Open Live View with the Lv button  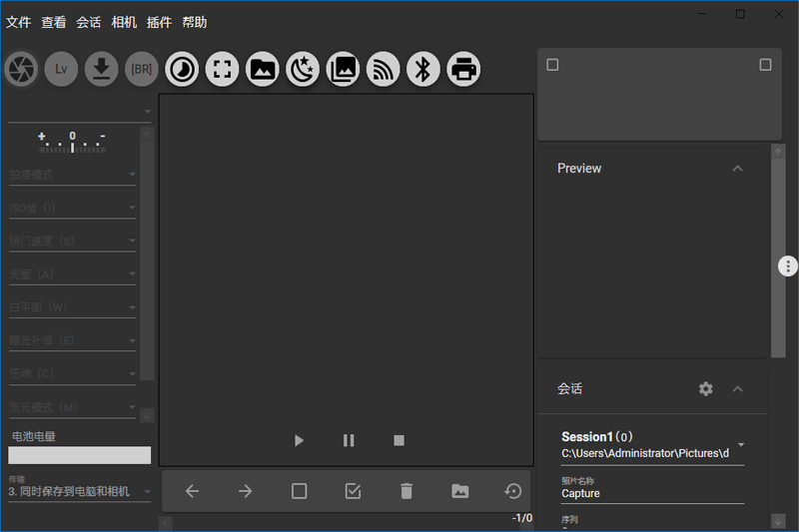pyautogui.click(x=61, y=69)
